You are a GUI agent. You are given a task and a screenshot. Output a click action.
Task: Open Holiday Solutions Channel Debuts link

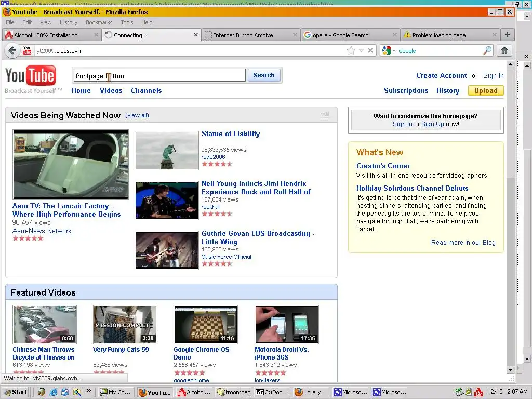point(412,188)
